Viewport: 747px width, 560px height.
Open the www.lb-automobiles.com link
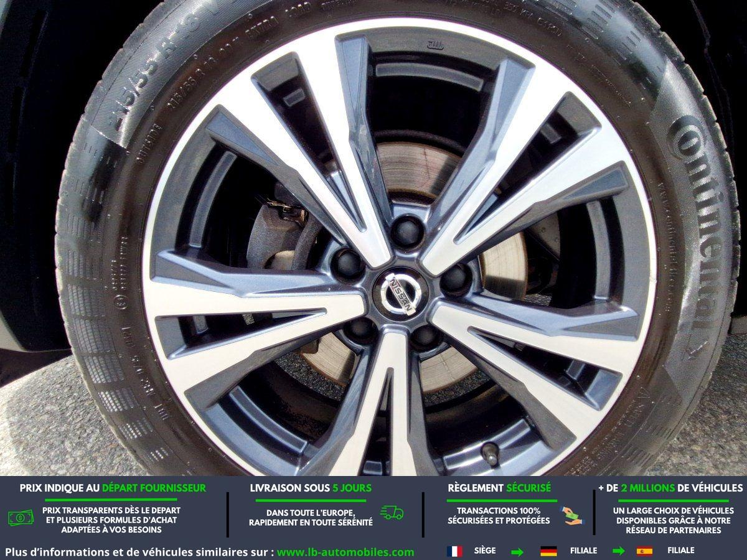pyautogui.click(x=345, y=552)
